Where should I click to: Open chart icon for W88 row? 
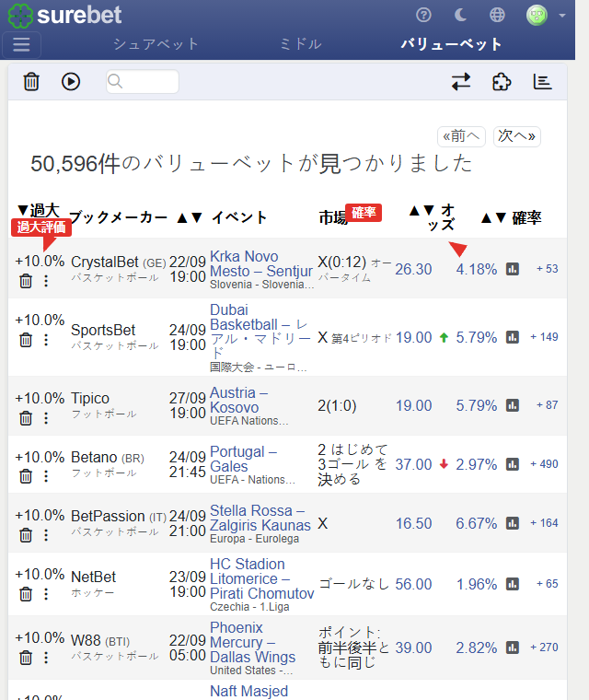[513, 647]
